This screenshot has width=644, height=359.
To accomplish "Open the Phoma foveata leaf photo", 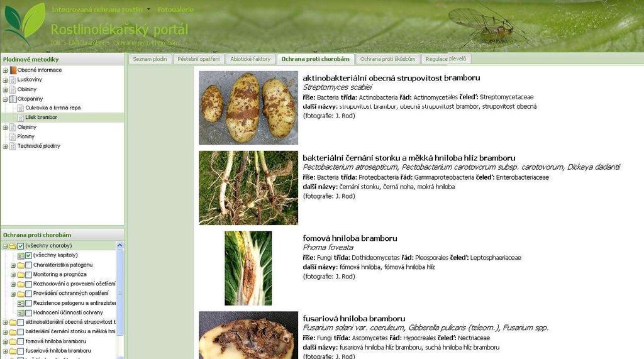I will [x=248, y=268].
